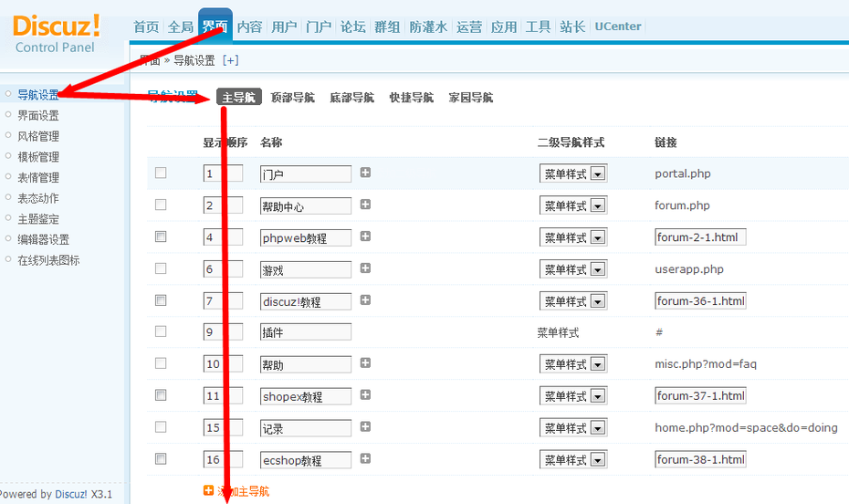Open 模板管理 in left sidebar
The width and height of the screenshot is (849, 504).
[38, 157]
